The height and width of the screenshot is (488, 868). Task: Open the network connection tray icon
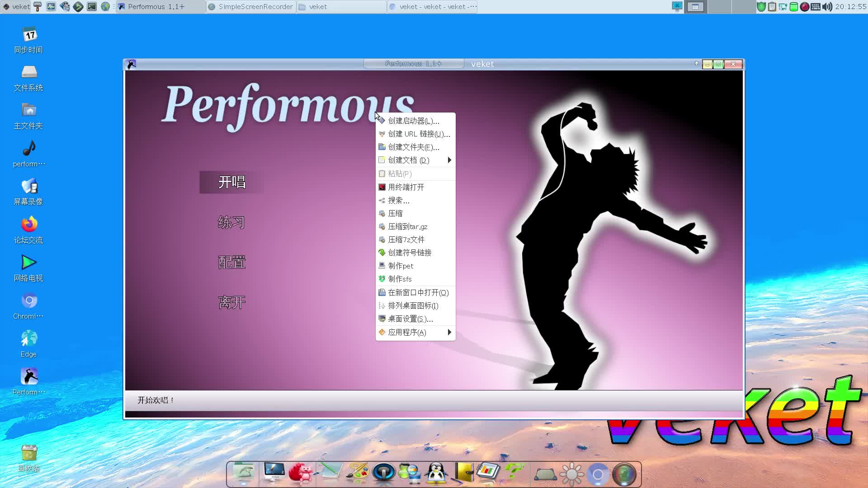click(x=783, y=6)
